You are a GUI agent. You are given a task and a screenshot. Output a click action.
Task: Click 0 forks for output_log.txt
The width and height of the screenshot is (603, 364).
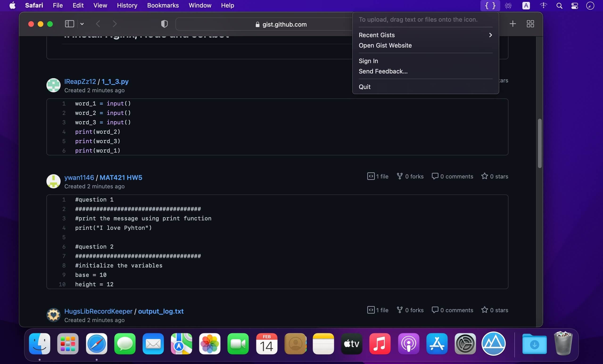[410, 310]
